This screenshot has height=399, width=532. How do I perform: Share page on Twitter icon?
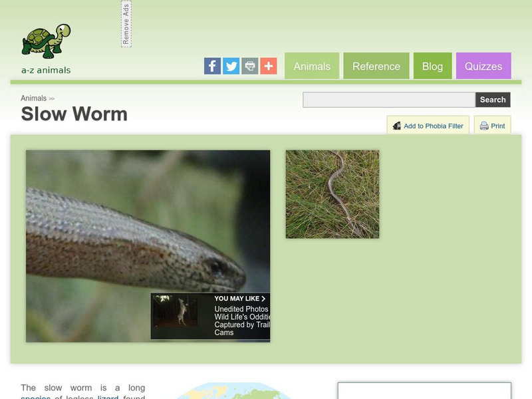click(231, 66)
